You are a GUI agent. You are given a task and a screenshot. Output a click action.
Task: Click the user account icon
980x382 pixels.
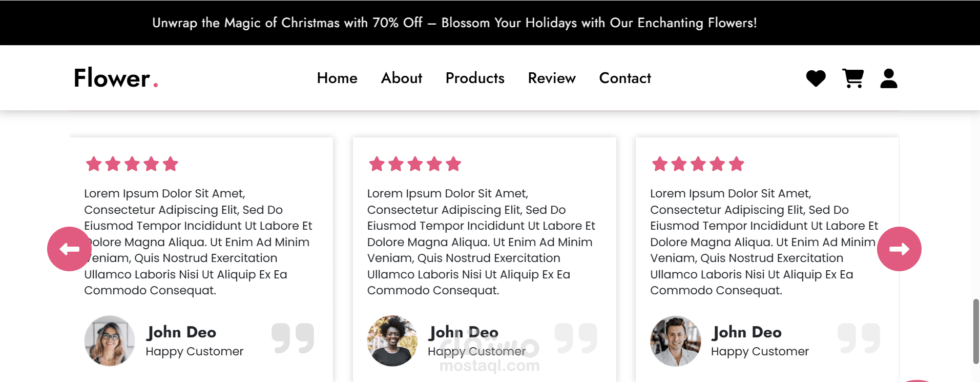click(x=889, y=78)
